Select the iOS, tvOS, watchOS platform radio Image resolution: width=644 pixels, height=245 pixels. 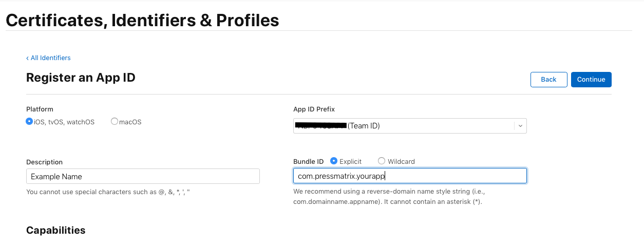29,122
